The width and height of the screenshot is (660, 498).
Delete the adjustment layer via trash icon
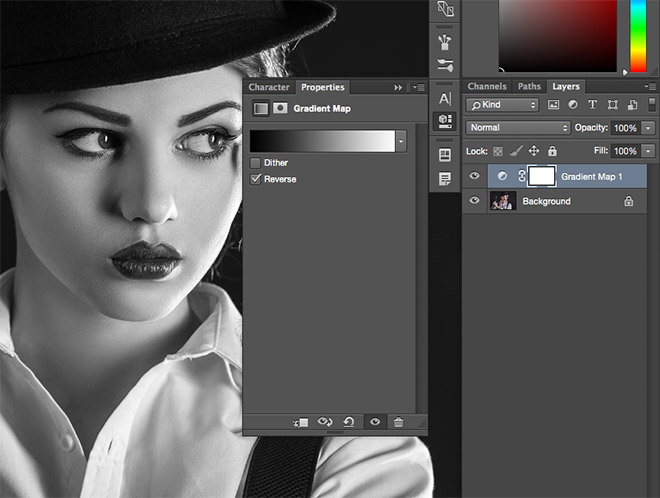coord(398,422)
